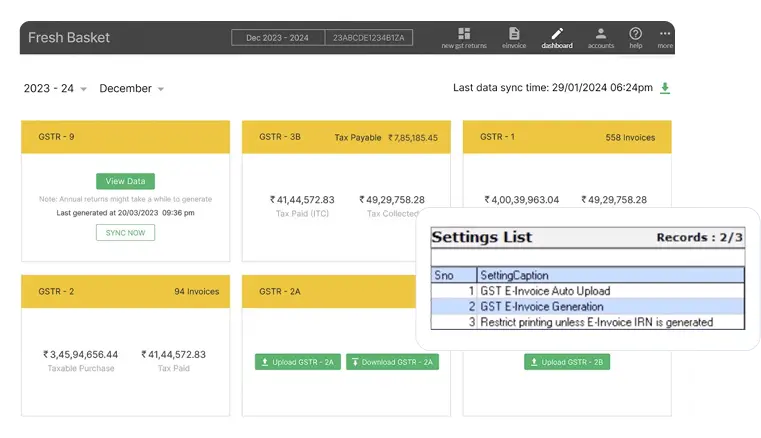This screenshot has height=438, width=761.
Task: Click Download GSTR - 2A button
Action: (393, 362)
